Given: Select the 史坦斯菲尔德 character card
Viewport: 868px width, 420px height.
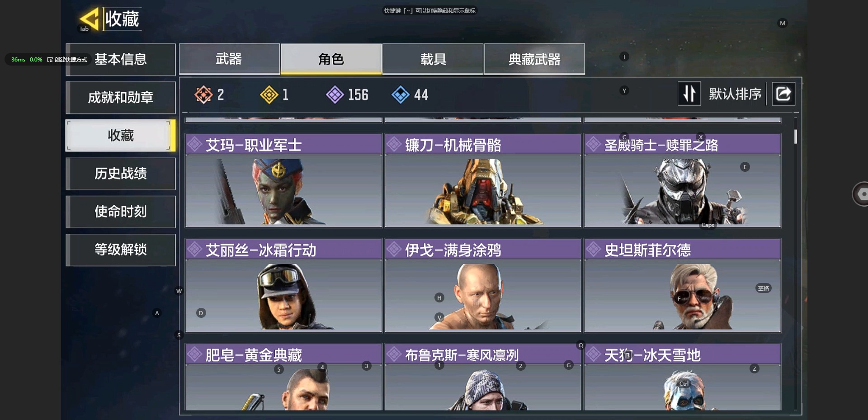Looking at the screenshot, I should [x=682, y=285].
